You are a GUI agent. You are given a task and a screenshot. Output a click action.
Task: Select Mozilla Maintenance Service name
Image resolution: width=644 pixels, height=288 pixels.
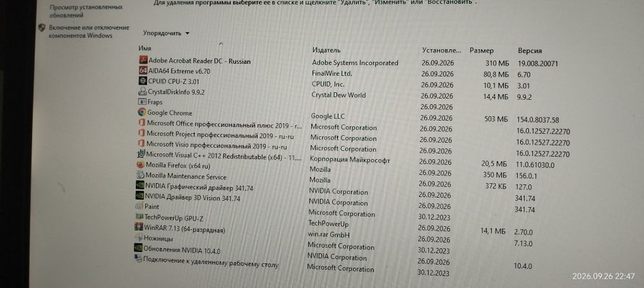(x=185, y=177)
